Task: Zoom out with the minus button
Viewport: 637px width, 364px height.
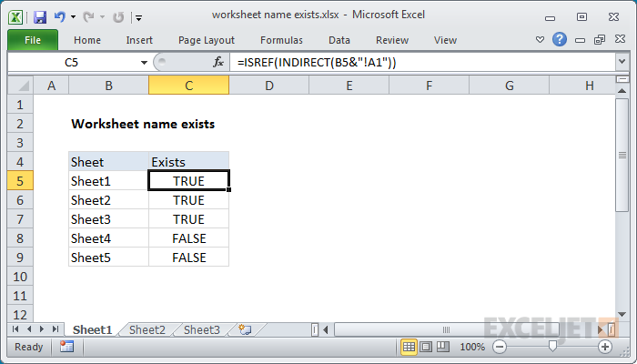Action: 500,347
